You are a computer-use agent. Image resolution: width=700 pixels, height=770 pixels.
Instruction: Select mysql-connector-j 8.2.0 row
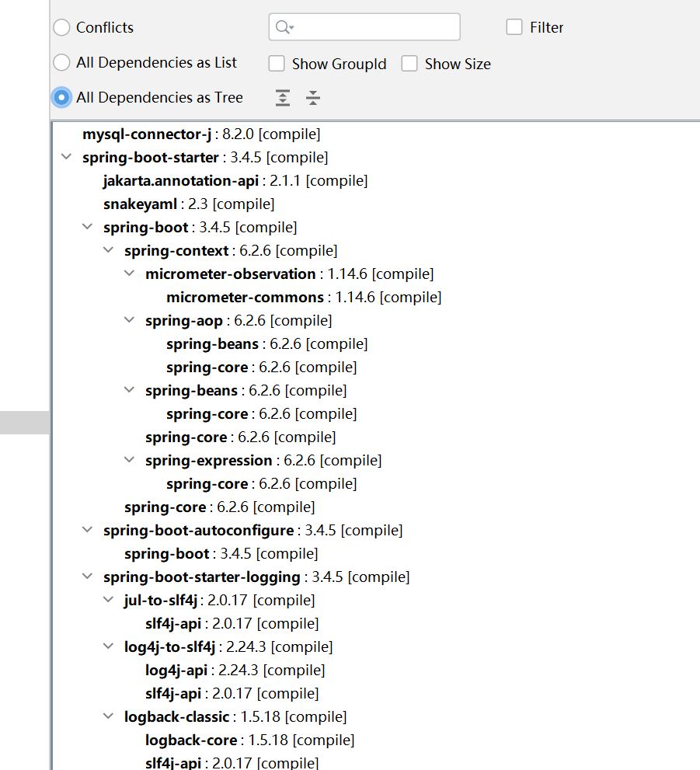pyautogui.click(x=201, y=134)
